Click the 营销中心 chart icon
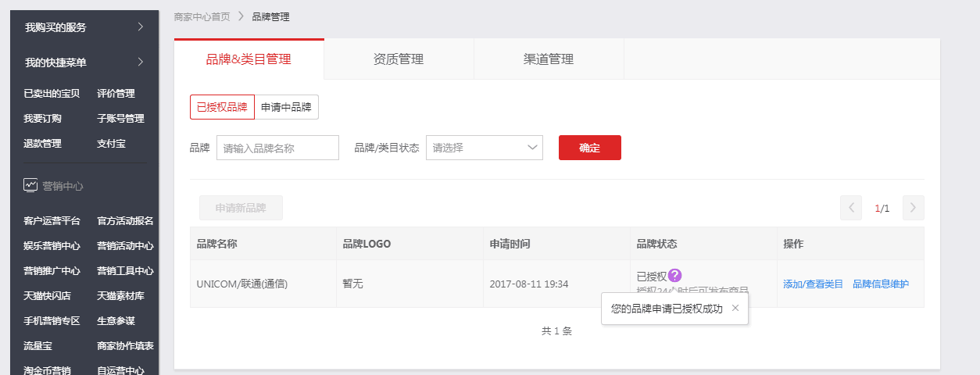Viewport: 980px width, 375px height. coord(30,185)
